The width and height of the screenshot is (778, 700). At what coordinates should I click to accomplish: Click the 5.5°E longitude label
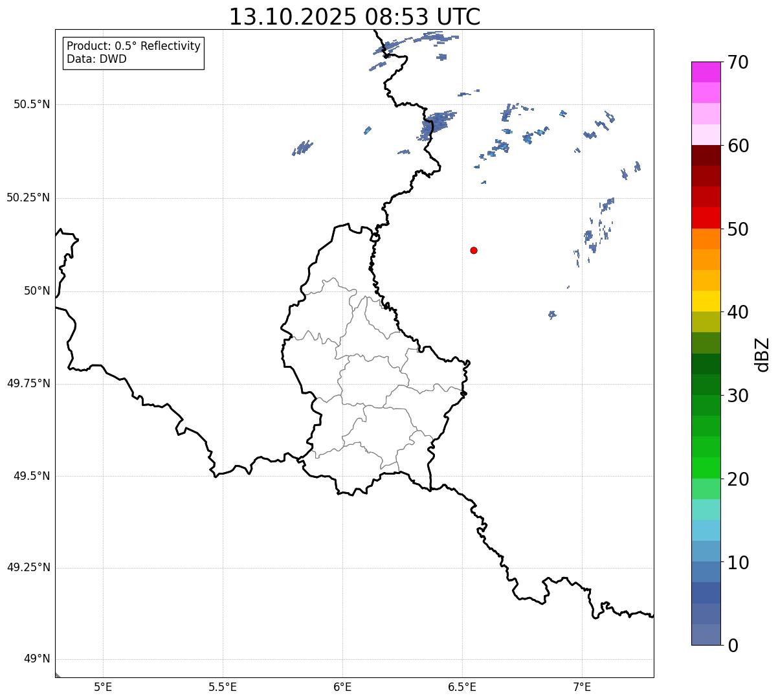tap(223, 686)
